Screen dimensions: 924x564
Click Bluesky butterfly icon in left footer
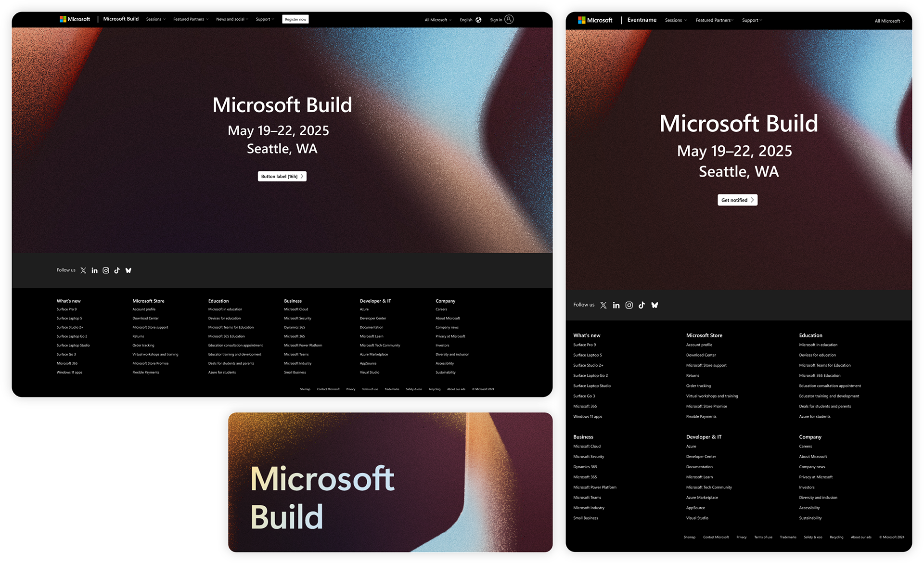(x=128, y=270)
